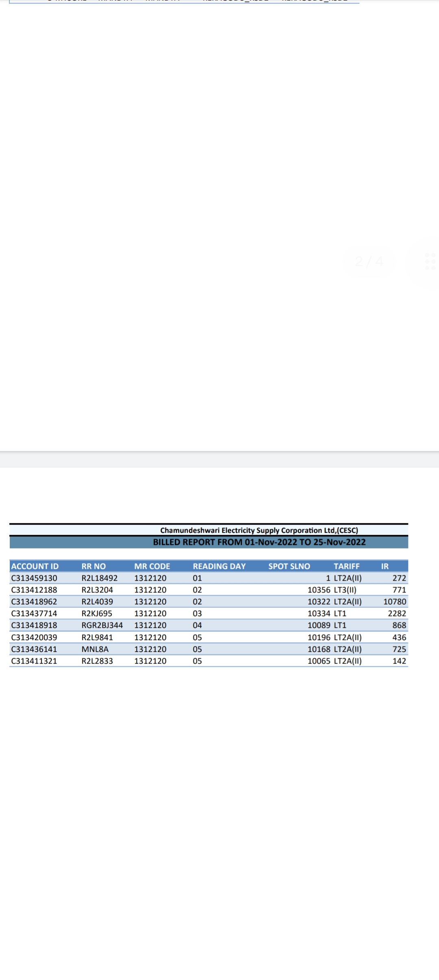Screen dimensions: 439x980
Task: Tap IR value 771
Action: point(399,590)
